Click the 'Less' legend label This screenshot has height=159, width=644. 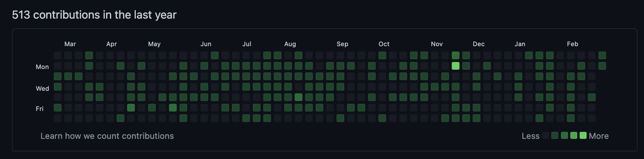531,136
